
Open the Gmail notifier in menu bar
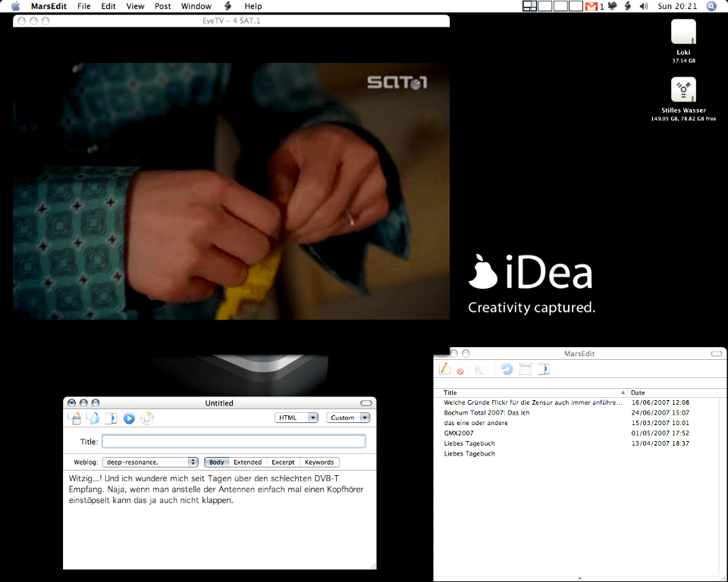tap(591, 6)
